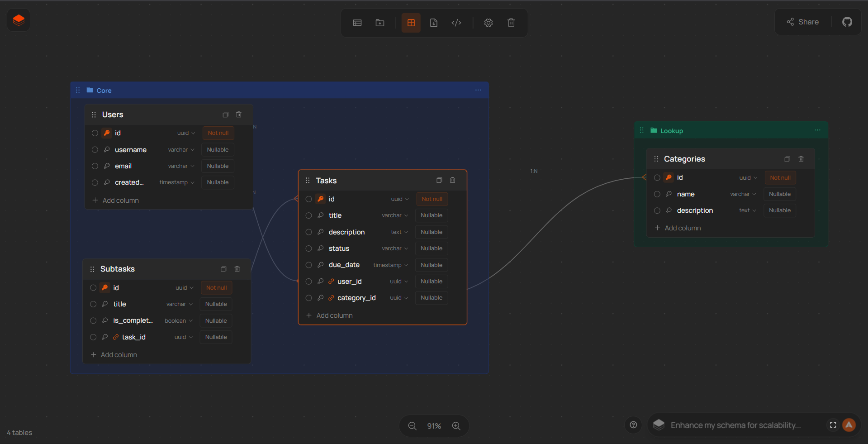
Task: Select the radio next to Tasks title column
Action: coord(309,215)
